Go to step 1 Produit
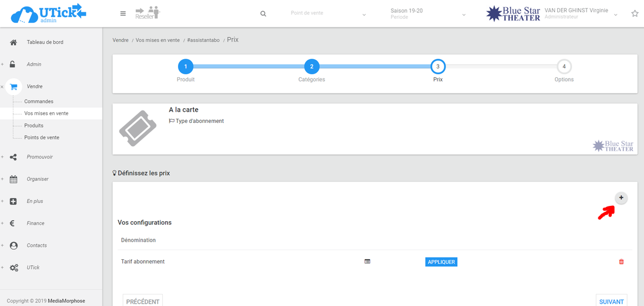The height and width of the screenshot is (306, 644). pyautogui.click(x=185, y=66)
